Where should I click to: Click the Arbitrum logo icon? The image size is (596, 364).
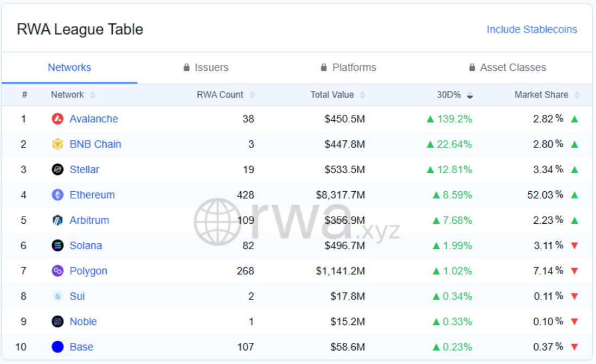57,220
